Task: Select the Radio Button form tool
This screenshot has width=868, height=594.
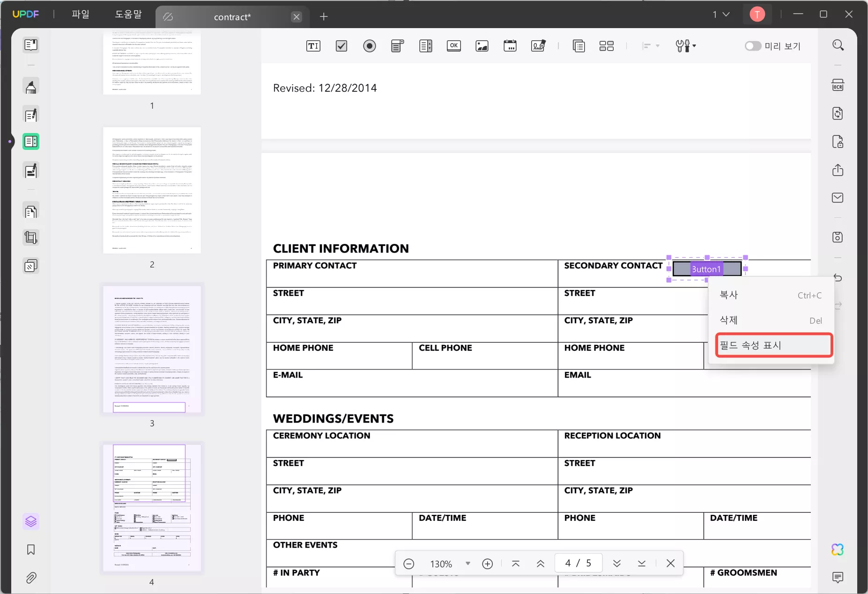Action: [x=370, y=46]
